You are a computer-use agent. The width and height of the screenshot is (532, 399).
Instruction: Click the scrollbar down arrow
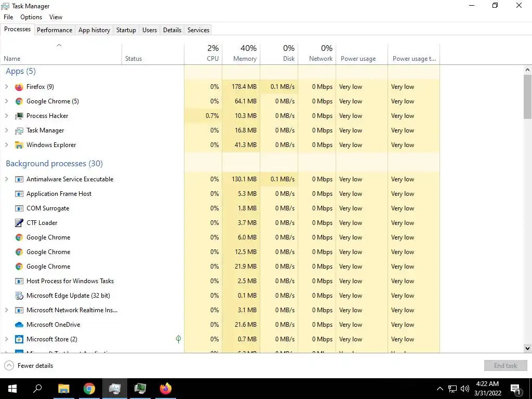527,348
